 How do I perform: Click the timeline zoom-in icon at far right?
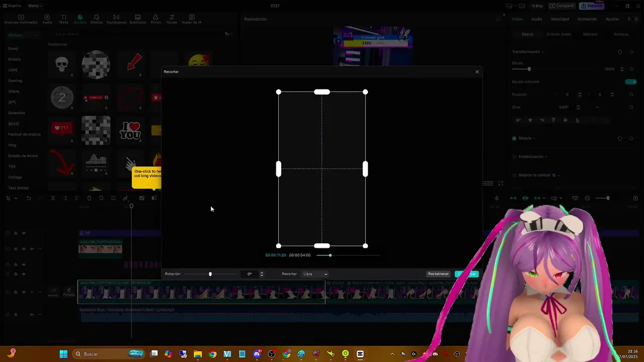(x=635, y=198)
